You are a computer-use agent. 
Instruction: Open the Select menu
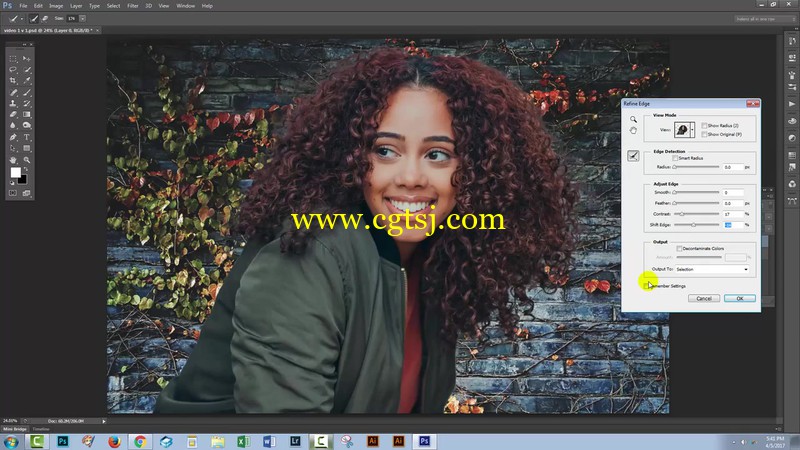115,5
